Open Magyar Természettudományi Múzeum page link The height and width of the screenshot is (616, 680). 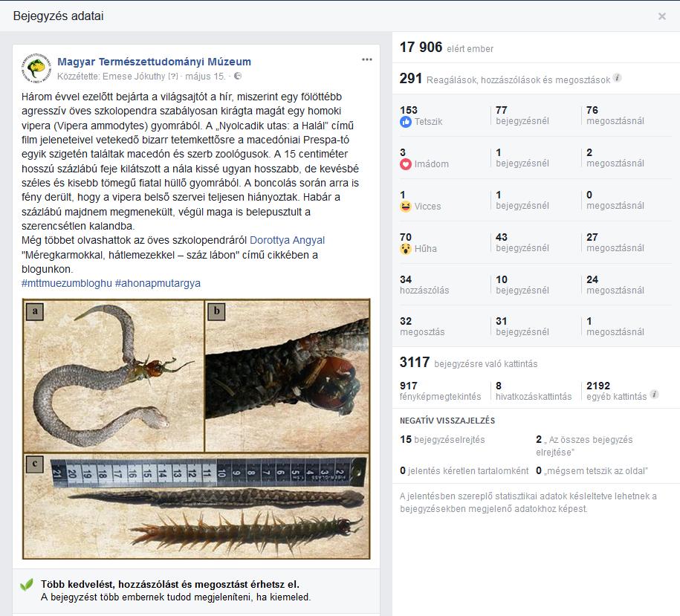pyautogui.click(x=154, y=62)
